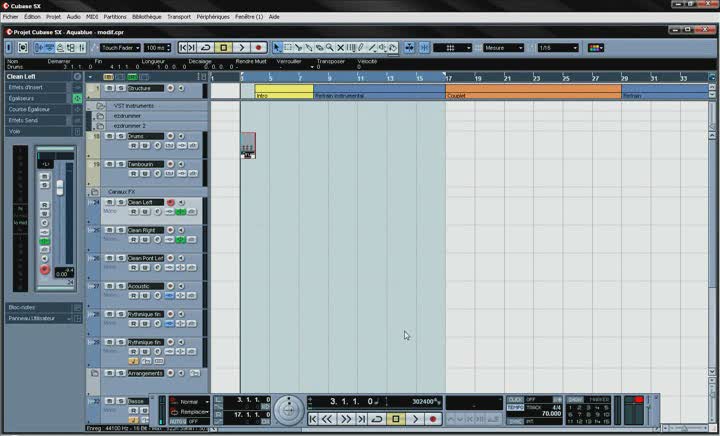Open the Touch Fader automation mode dropdown

[121, 48]
